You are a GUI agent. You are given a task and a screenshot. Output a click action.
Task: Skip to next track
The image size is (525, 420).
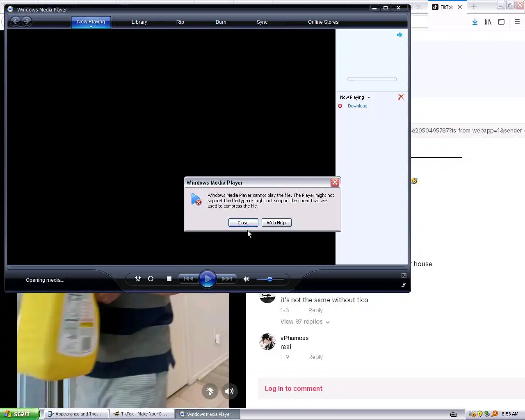[227, 279]
